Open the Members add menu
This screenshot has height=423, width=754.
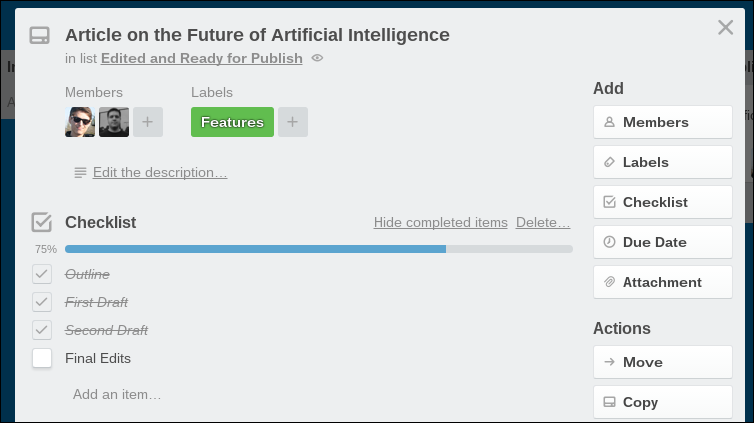pyautogui.click(x=662, y=122)
